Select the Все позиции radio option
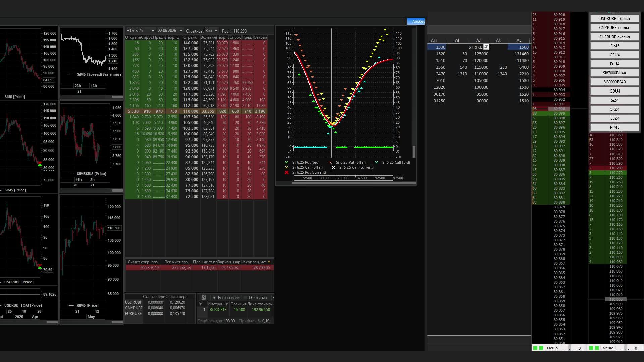 214,297
